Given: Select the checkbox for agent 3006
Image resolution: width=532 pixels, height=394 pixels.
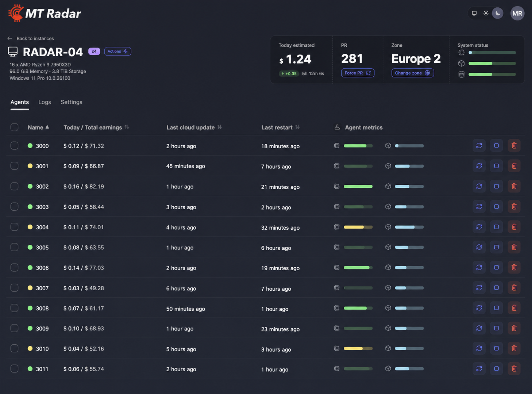Looking at the screenshot, I should (x=14, y=267).
